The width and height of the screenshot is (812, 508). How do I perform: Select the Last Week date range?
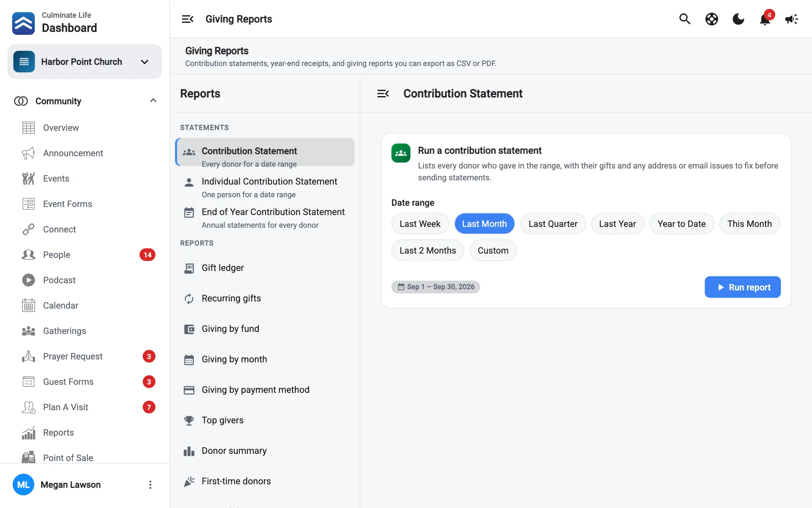coord(420,224)
